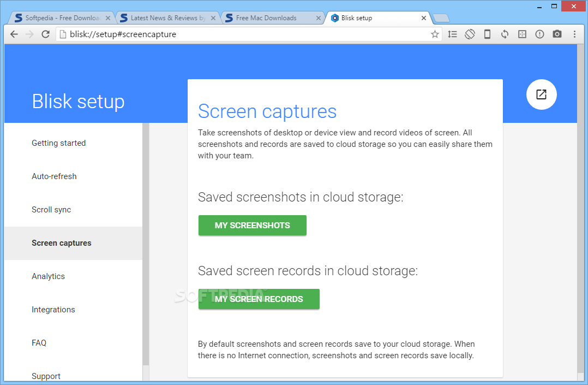Maximize the browser window
The height and width of the screenshot is (385, 588).
[x=554, y=7]
